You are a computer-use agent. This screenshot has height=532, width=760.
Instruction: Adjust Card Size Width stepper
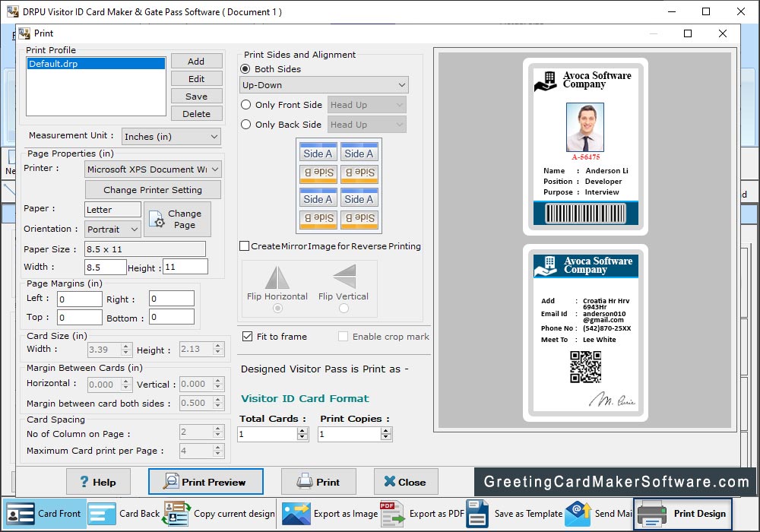pyautogui.click(x=126, y=349)
